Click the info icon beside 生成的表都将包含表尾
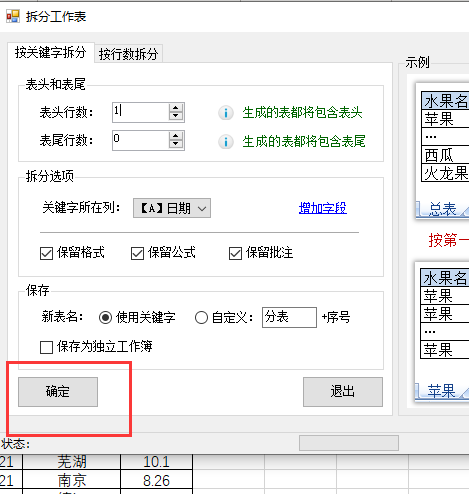 (226, 142)
